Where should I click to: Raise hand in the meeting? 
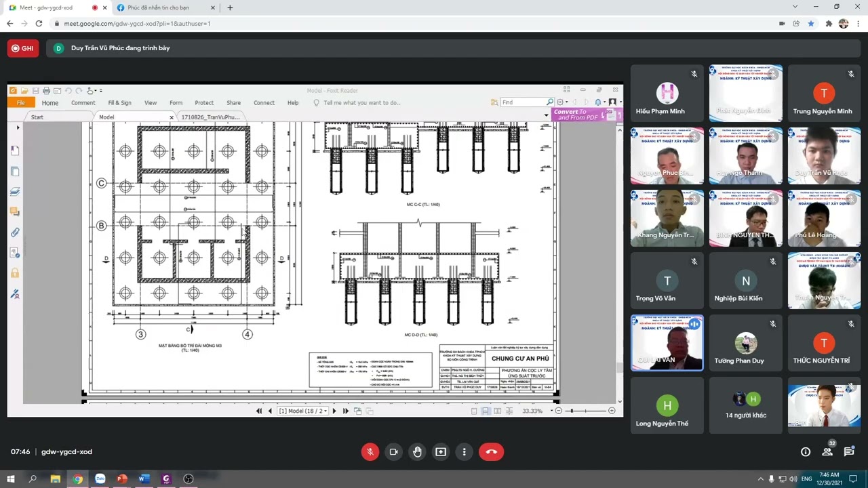tap(417, 452)
